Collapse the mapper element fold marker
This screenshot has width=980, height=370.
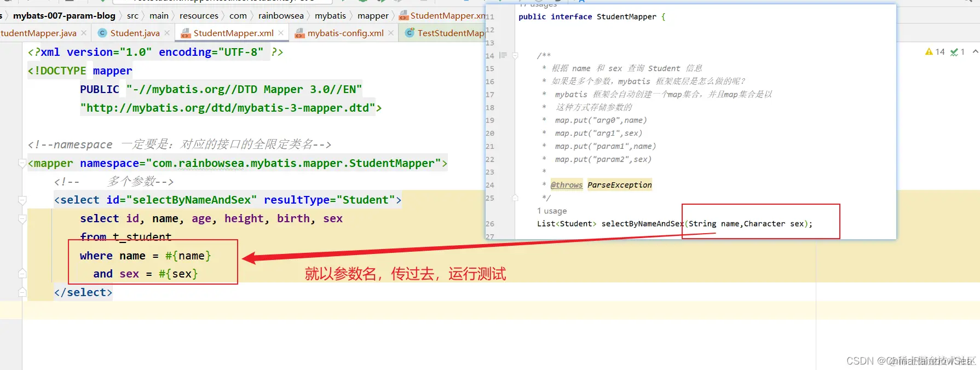point(22,163)
